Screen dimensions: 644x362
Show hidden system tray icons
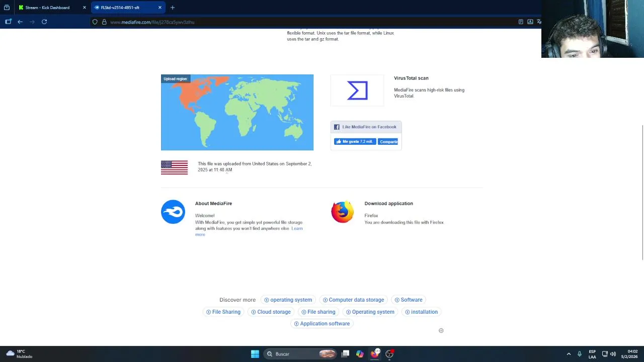pyautogui.click(x=569, y=354)
